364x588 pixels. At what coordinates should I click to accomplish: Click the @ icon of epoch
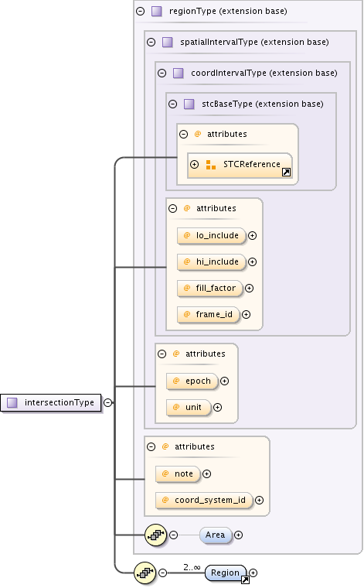click(176, 381)
